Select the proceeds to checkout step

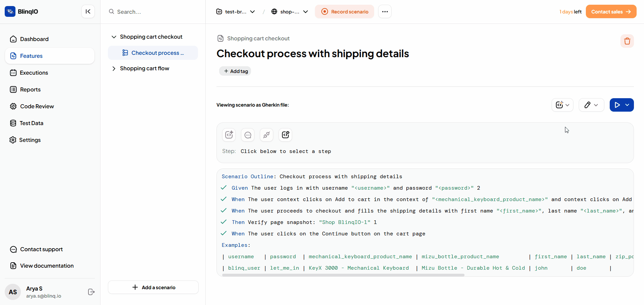[432, 211]
